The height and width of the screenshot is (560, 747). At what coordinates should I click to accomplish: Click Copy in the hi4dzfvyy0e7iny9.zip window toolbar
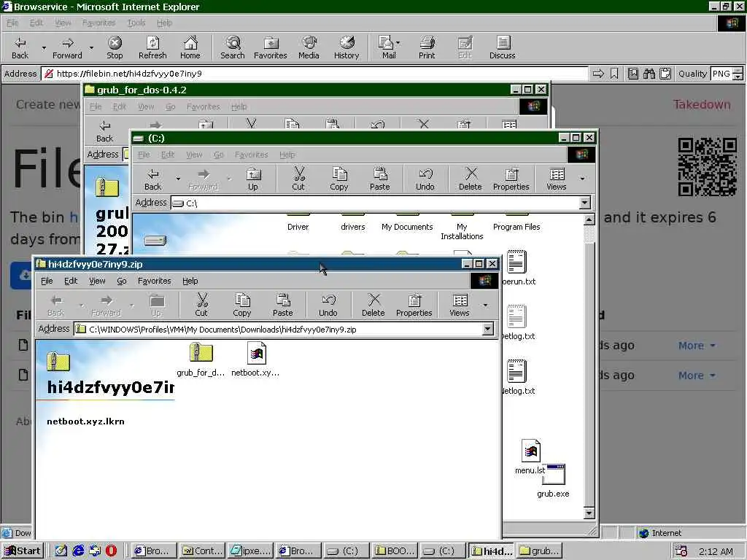click(x=242, y=305)
